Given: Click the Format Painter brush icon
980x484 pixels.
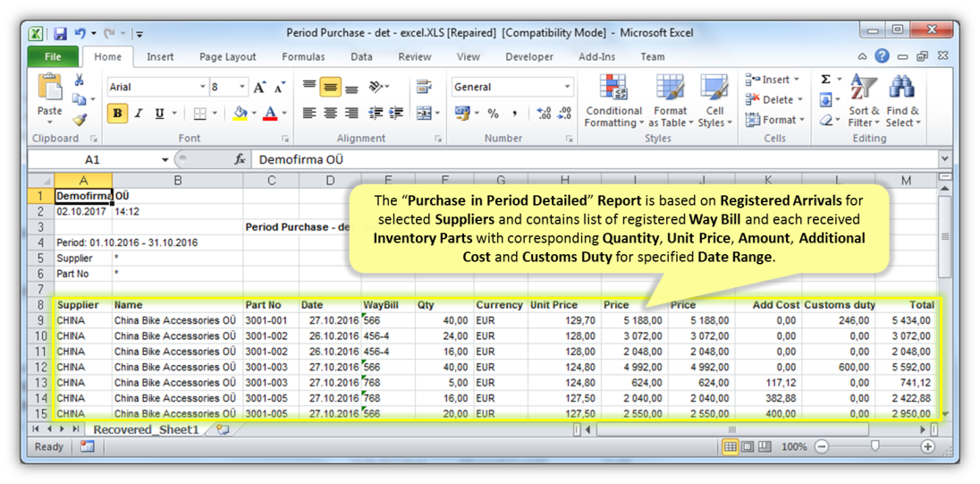Looking at the screenshot, I should point(80,120).
